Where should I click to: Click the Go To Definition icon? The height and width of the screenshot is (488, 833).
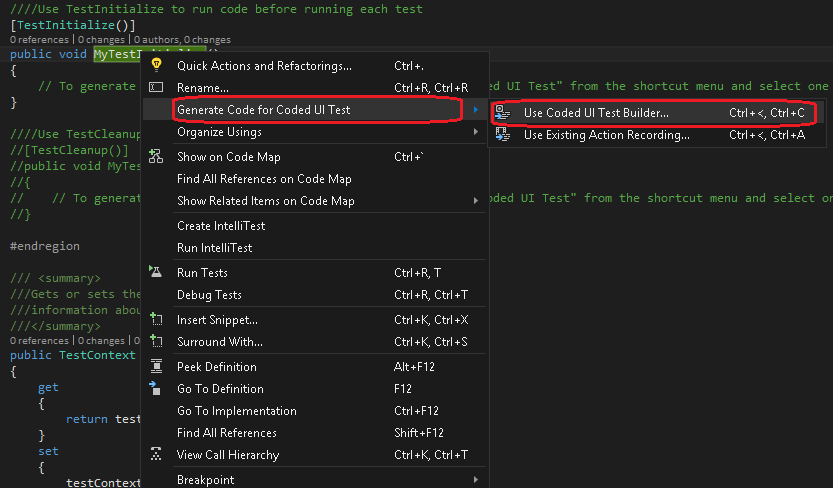pyautogui.click(x=156, y=388)
